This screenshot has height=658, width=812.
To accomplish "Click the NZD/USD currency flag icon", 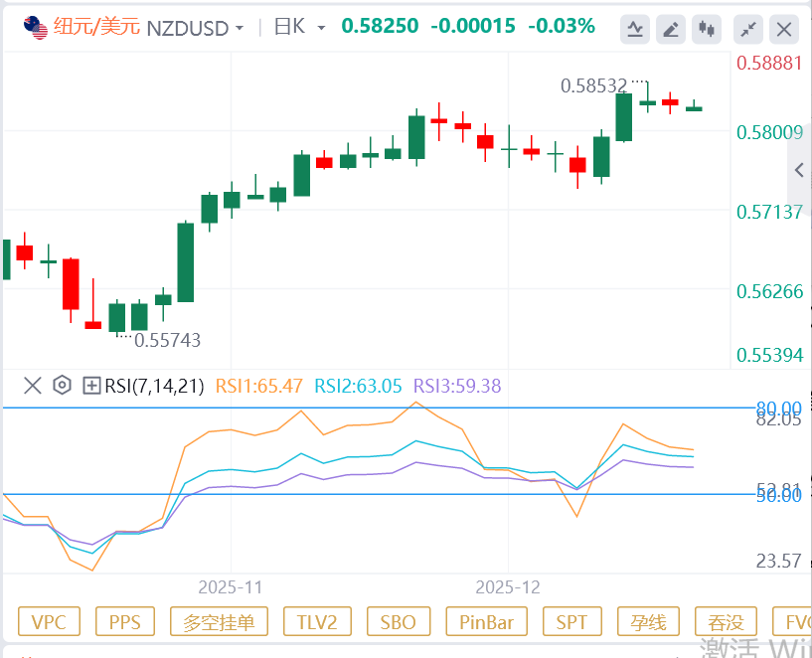I will tap(36, 28).
